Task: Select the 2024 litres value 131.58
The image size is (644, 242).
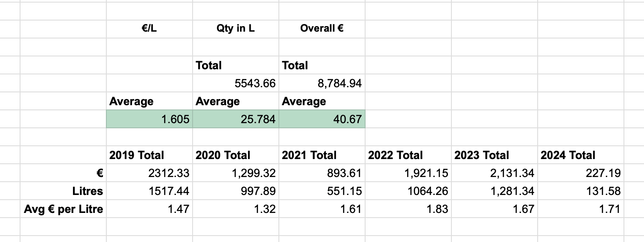Action: (580, 191)
